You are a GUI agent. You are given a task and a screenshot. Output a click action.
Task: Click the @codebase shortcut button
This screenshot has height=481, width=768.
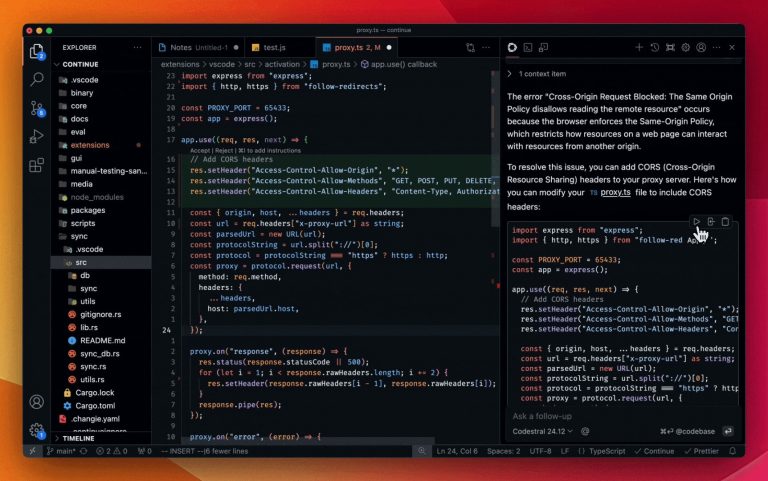point(688,431)
